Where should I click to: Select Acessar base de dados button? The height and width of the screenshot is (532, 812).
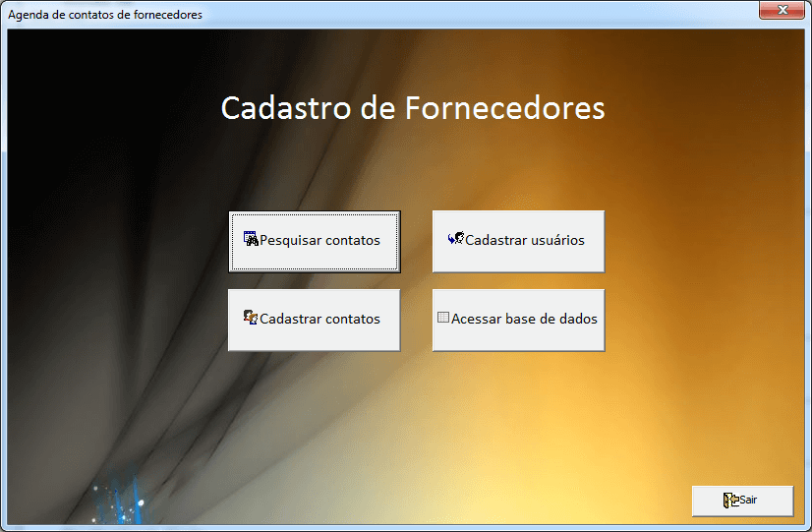pyautogui.click(x=518, y=321)
